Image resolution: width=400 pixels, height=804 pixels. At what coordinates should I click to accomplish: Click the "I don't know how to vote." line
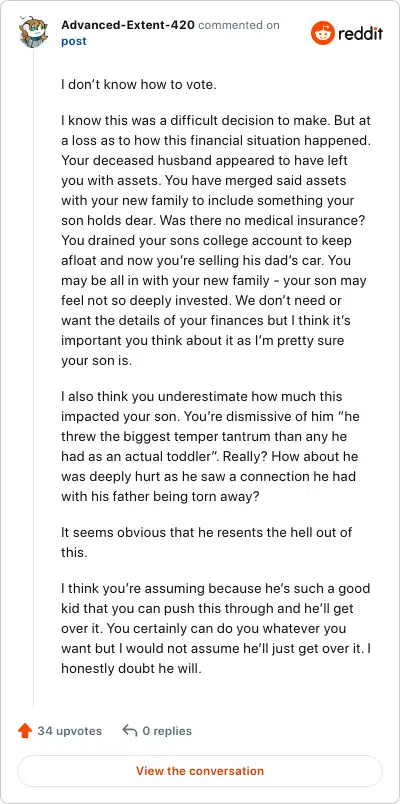139,85
